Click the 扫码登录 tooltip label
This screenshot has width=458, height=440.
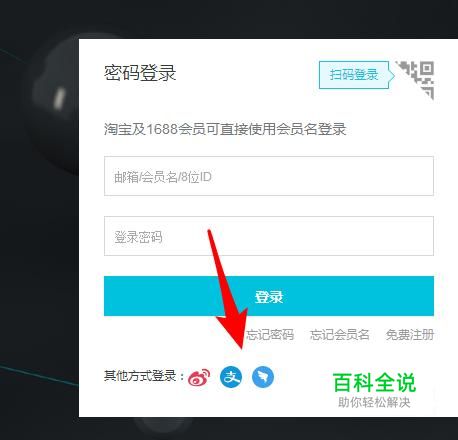click(354, 75)
